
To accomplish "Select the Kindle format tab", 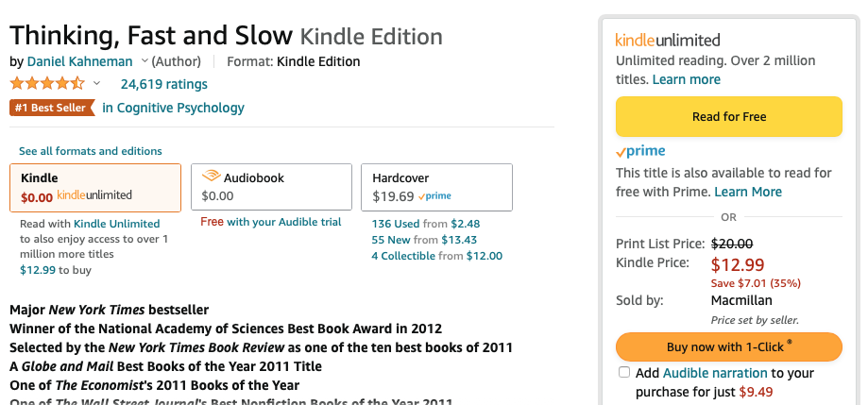I will pos(95,188).
